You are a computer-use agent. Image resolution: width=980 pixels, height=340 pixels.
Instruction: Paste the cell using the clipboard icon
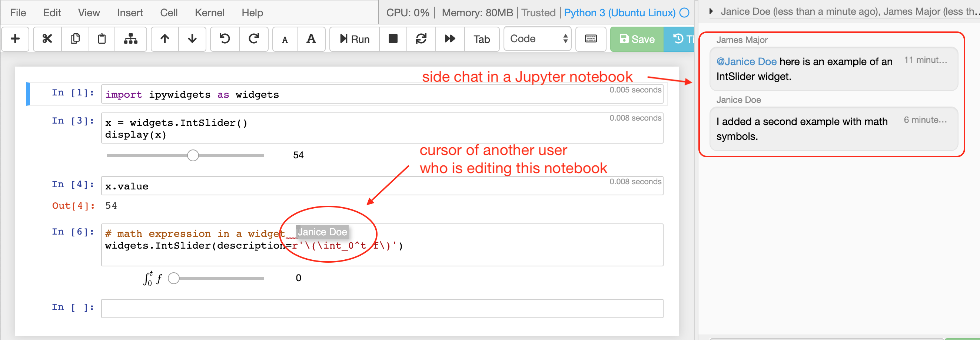pyautogui.click(x=102, y=39)
